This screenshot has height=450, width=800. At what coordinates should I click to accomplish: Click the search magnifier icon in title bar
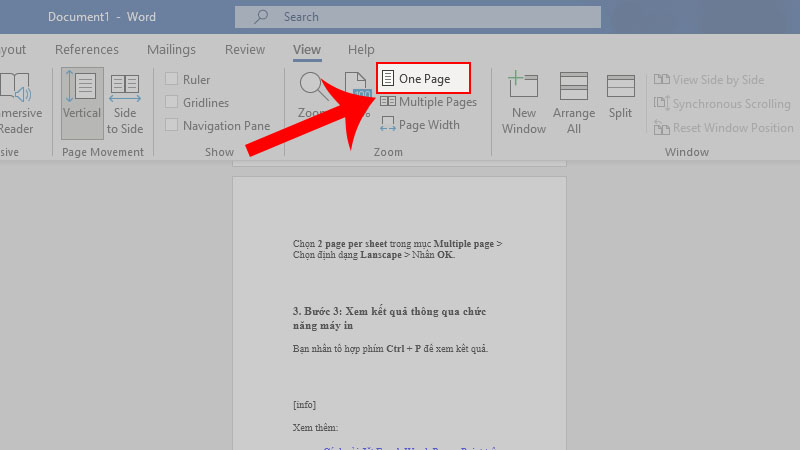(261, 16)
